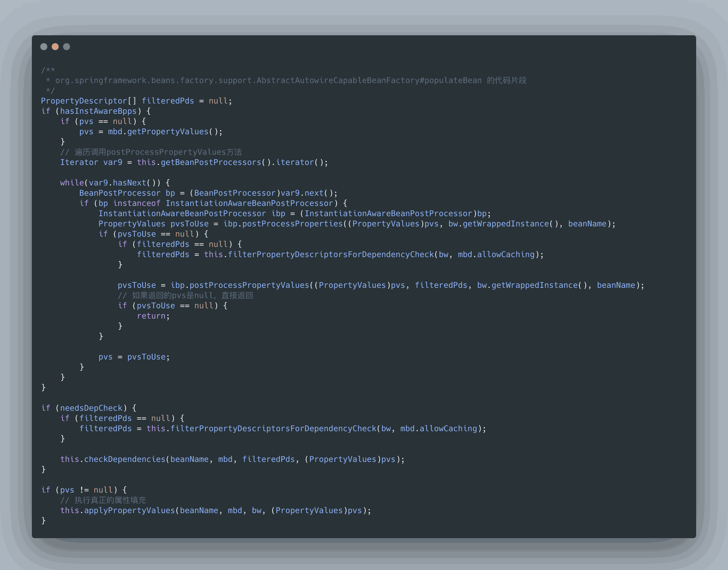
Task: Click the applyPropertyValues method call
Action: (x=129, y=510)
